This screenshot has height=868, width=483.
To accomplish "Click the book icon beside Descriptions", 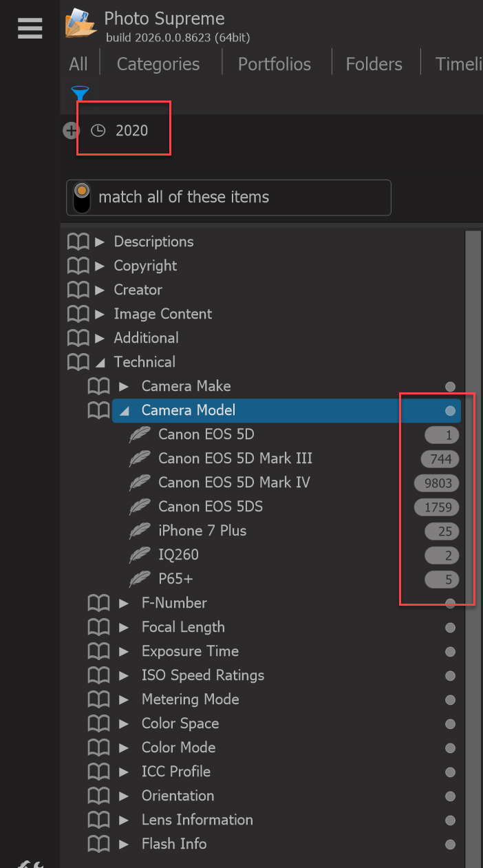I will (78, 242).
